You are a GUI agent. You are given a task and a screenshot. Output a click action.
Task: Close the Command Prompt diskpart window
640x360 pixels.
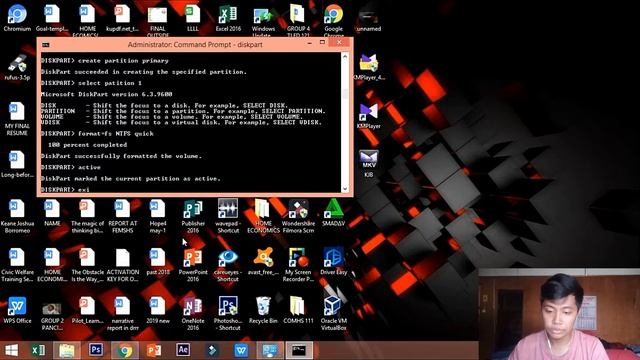point(340,43)
